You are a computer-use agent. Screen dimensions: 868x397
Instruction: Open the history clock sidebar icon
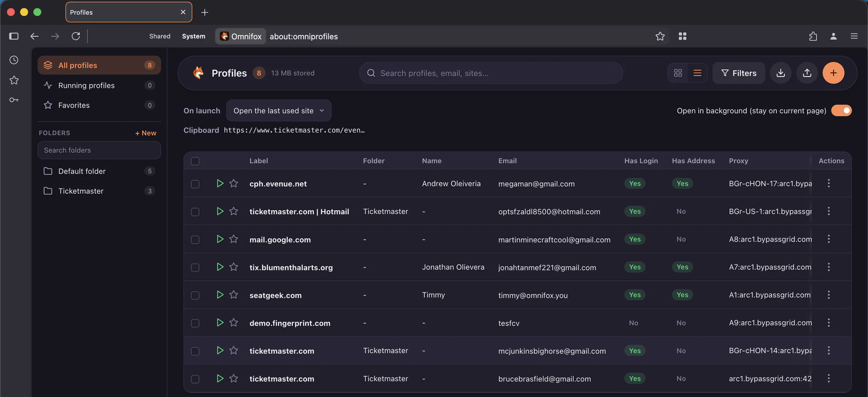pos(14,60)
